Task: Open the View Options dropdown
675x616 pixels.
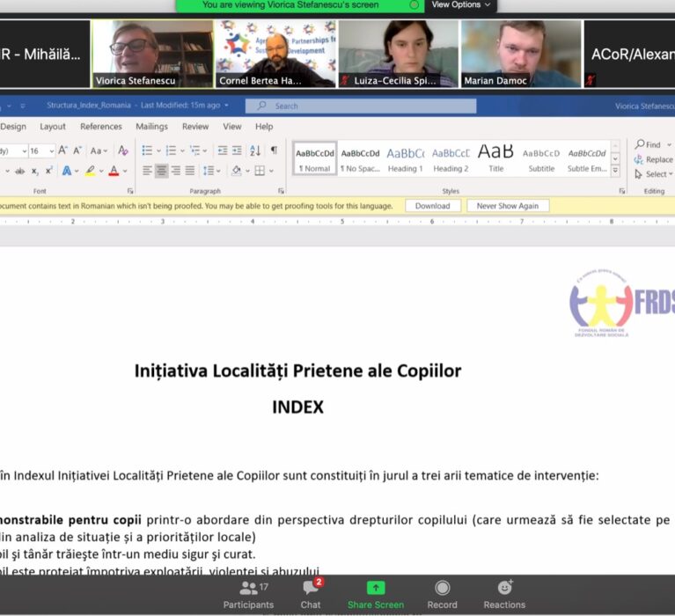Action: coord(461,4)
